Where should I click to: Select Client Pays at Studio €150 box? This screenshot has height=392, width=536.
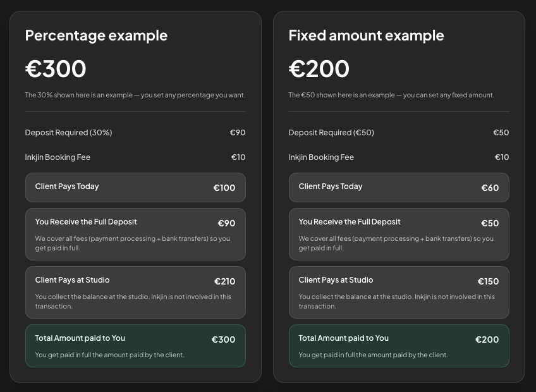[x=399, y=293]
